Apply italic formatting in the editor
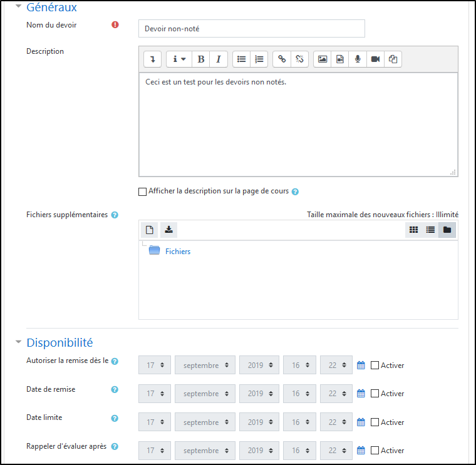The image size is (476, 465). tap(218, 59)
